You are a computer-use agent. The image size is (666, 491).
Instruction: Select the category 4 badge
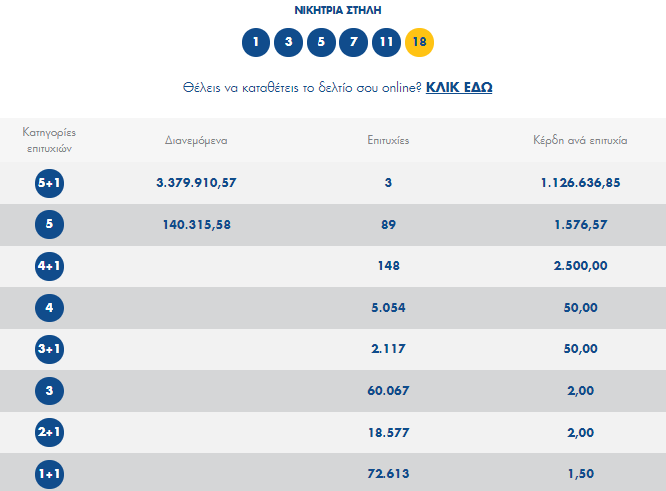pos(49,308)
